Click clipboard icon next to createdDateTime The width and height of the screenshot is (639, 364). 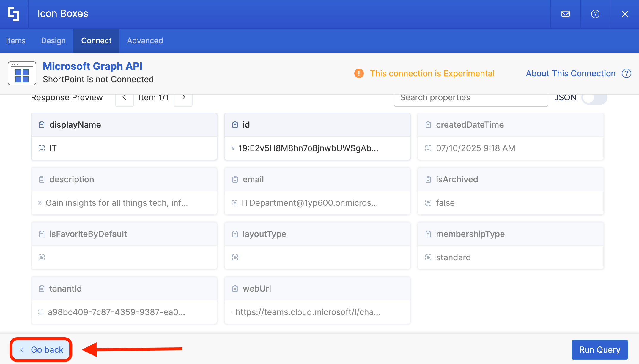[x=428, y=125]
